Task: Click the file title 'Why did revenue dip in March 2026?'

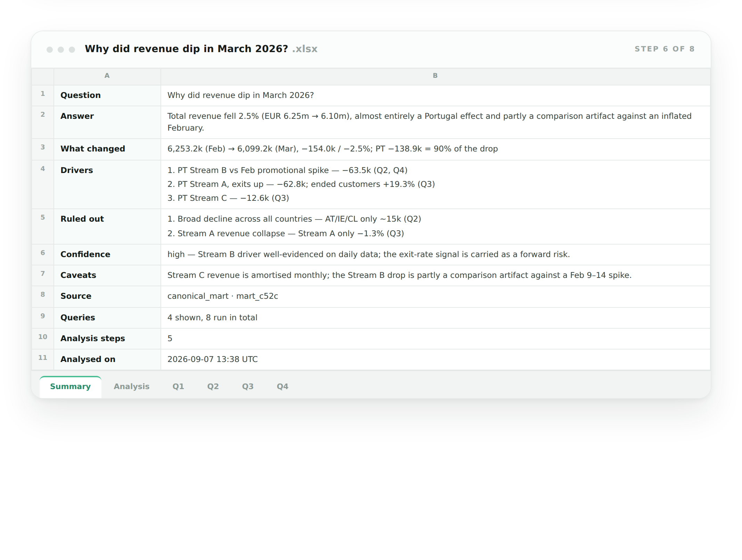Action: tap(186, 49)
